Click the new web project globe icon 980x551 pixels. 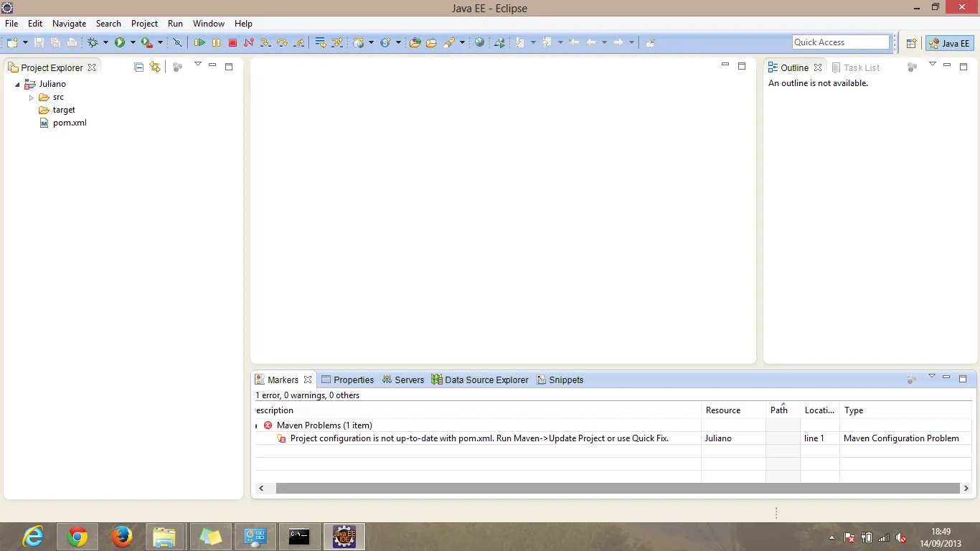(359, 43)
